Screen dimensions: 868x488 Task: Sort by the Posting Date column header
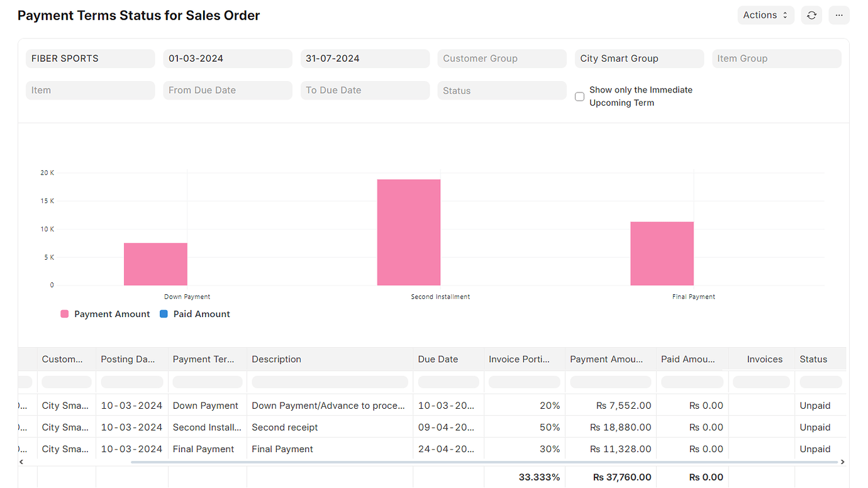(132, 359)
